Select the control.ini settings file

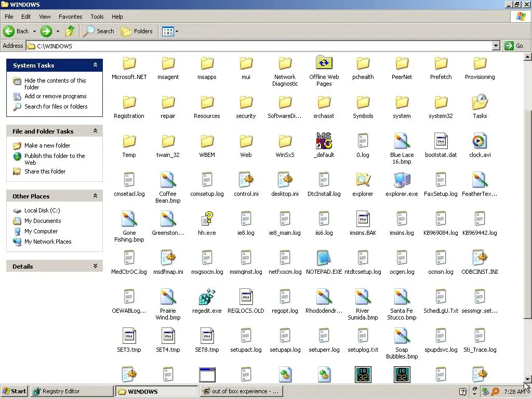tap(246, 180)
